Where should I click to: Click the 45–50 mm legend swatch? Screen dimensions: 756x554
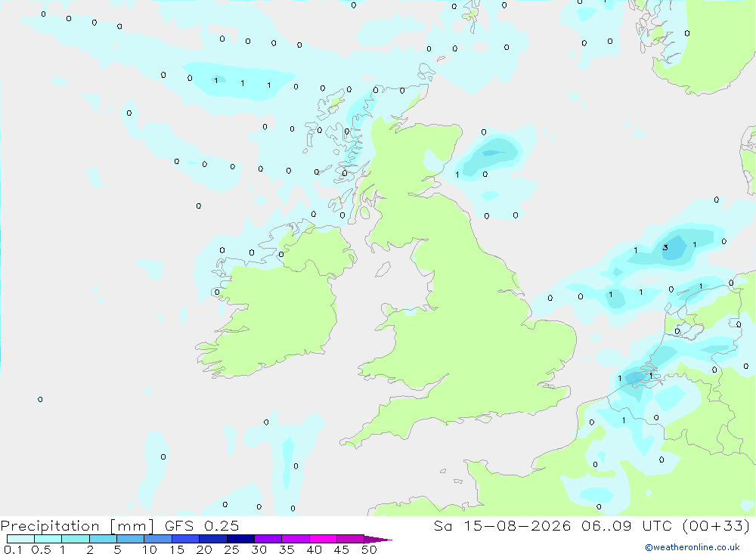351,539
